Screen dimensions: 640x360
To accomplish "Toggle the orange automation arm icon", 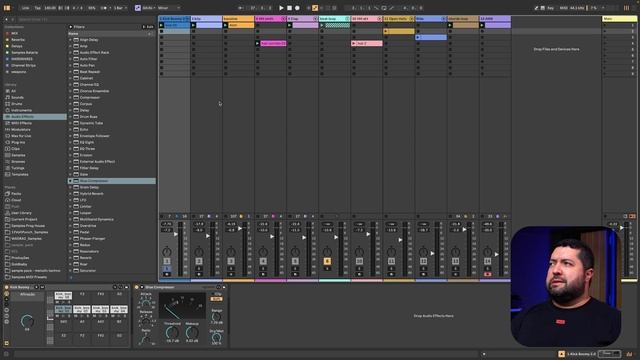I will 315,8.
